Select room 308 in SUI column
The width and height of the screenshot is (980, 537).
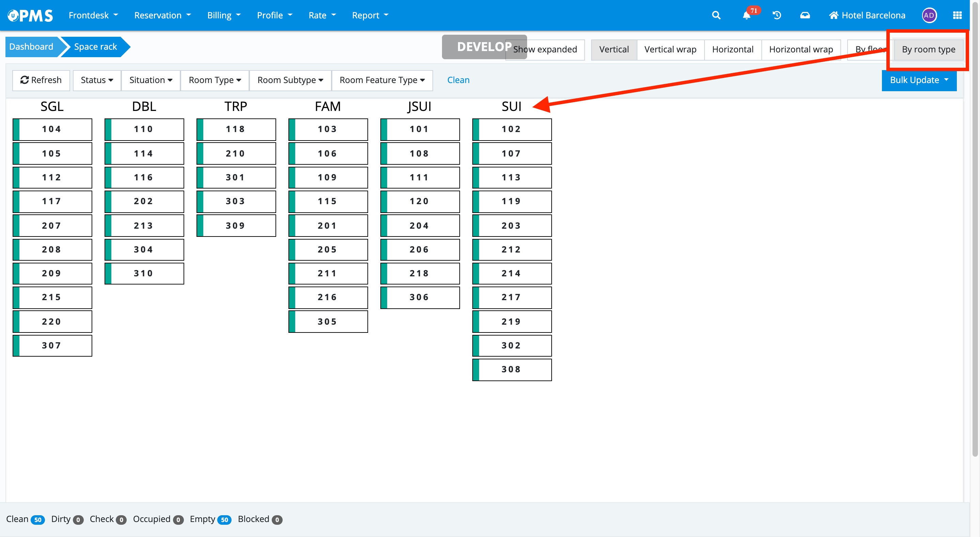pyautogui.click(x=511, y=369)
